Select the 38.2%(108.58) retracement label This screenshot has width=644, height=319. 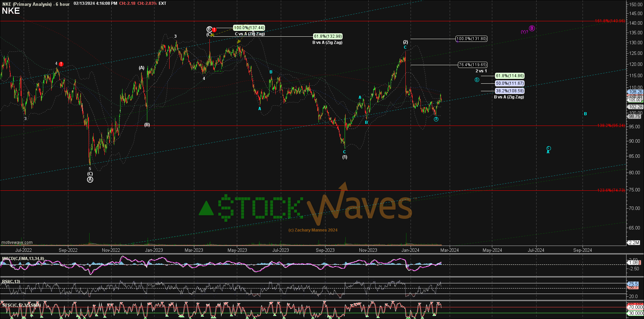coord(510,91)
